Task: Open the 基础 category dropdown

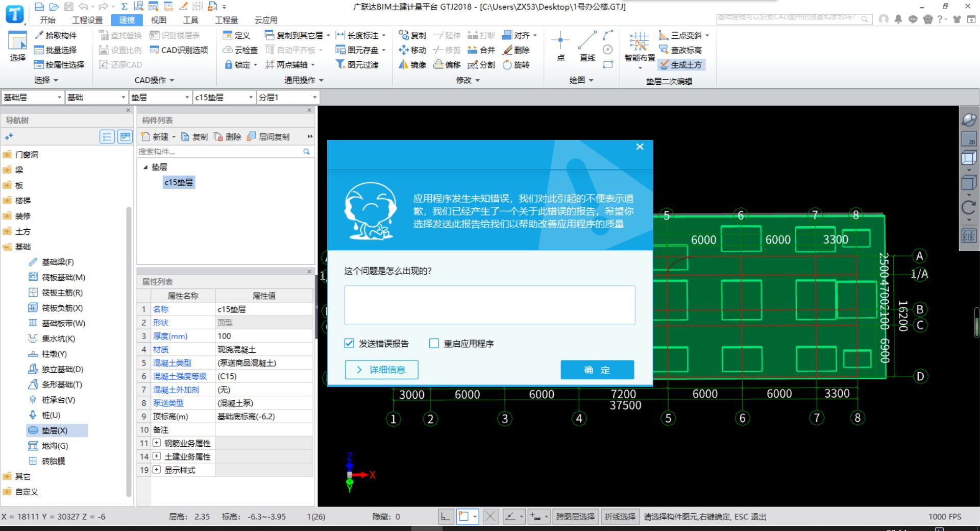Action: click(x=96, y=97)
